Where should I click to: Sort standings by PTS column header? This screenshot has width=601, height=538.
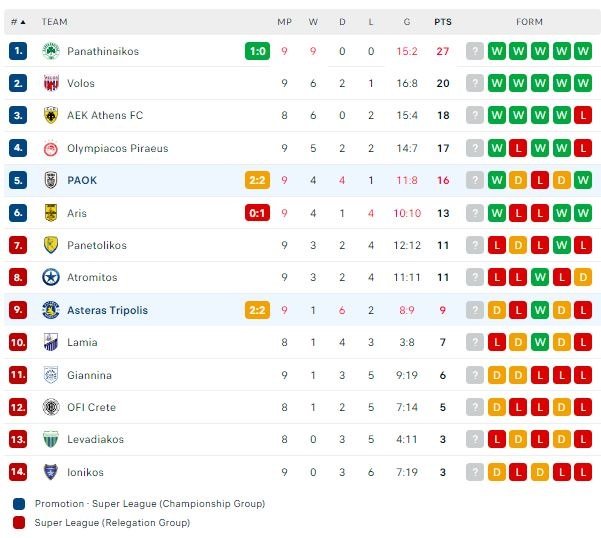442,22
